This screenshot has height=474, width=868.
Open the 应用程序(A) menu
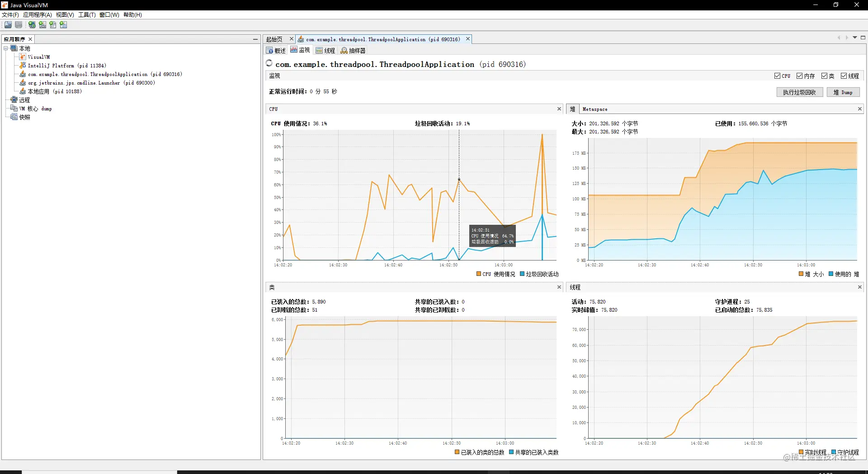(38, 15)
